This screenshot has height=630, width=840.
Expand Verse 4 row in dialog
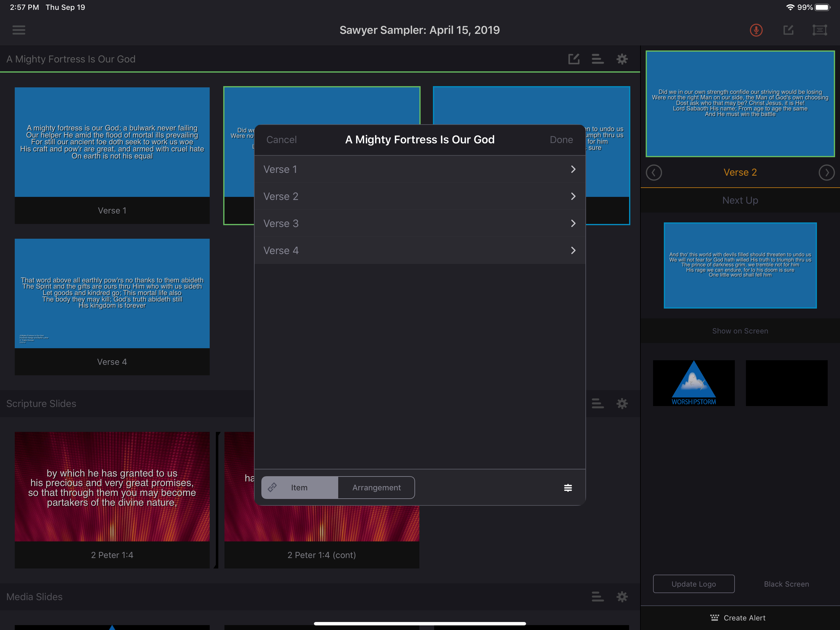420,251
